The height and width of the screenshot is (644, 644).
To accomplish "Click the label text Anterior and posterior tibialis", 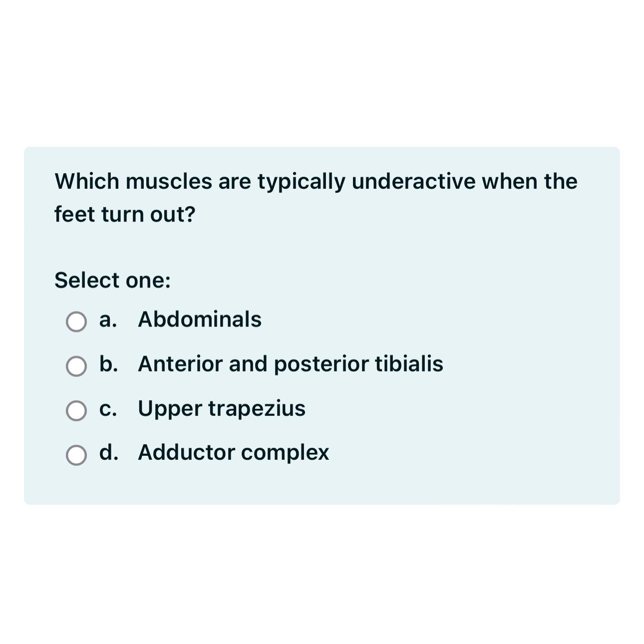I will tap(291, 364).
